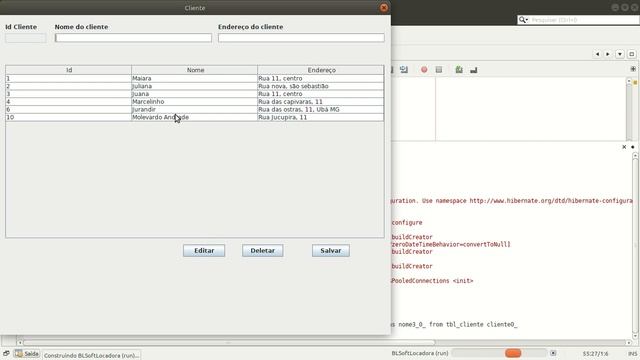This screenshot has height=360, width=640.
Task: Click the horizontal scrollbar of output panel
Action: point(324,343)
